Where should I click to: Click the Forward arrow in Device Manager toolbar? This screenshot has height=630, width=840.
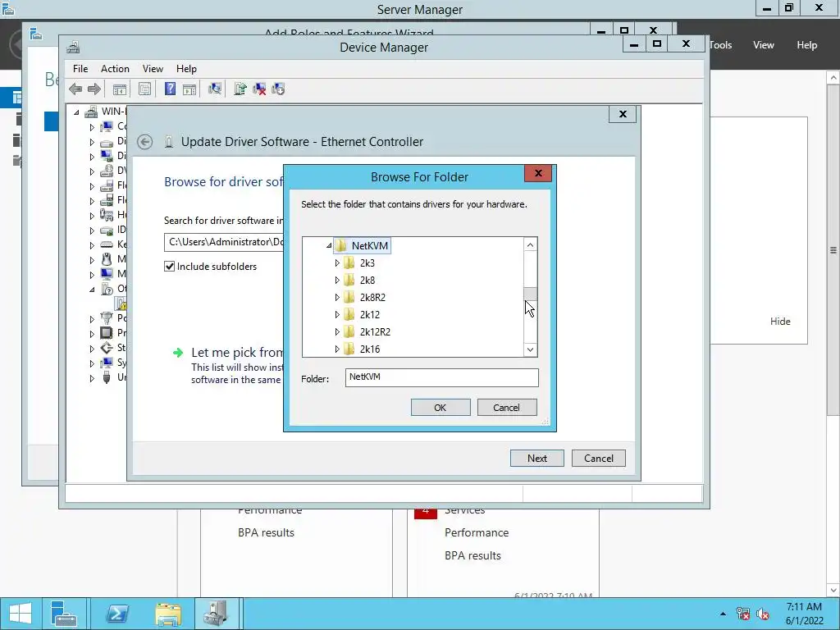94,89
